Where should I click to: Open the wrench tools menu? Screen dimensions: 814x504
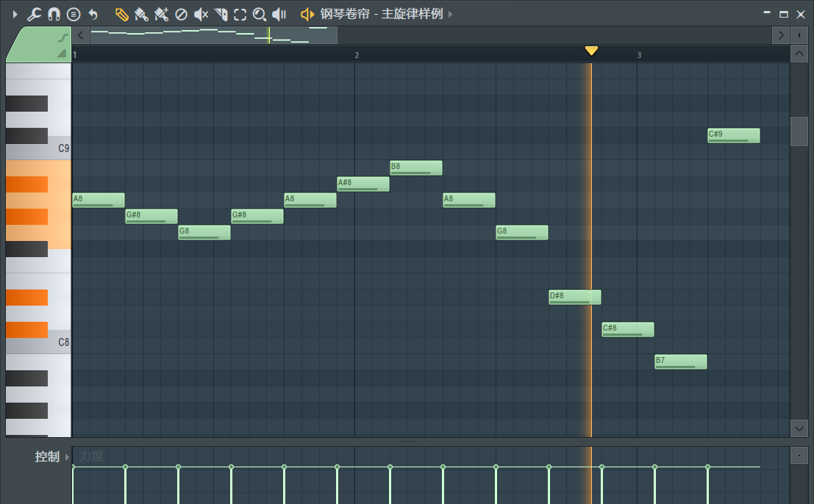(35, 15)
